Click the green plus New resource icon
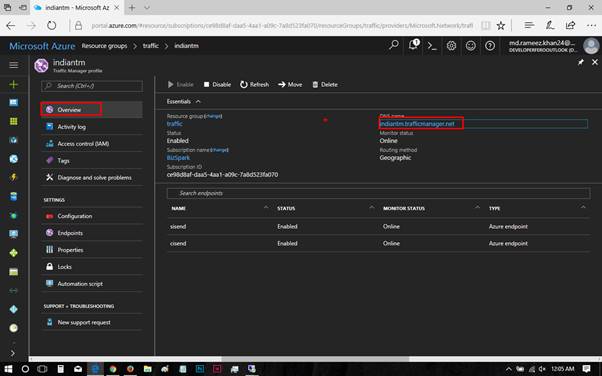602x376 pixels. point(13,84)
